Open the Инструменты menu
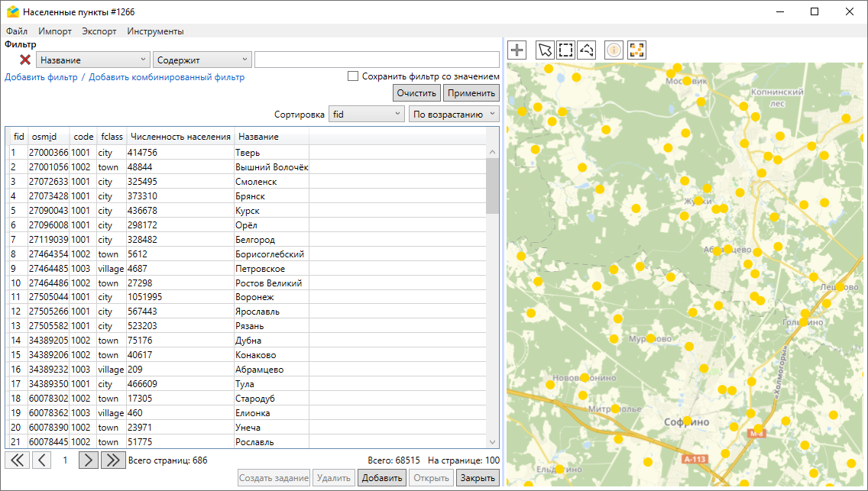868x491 pixels. point(155,31)
